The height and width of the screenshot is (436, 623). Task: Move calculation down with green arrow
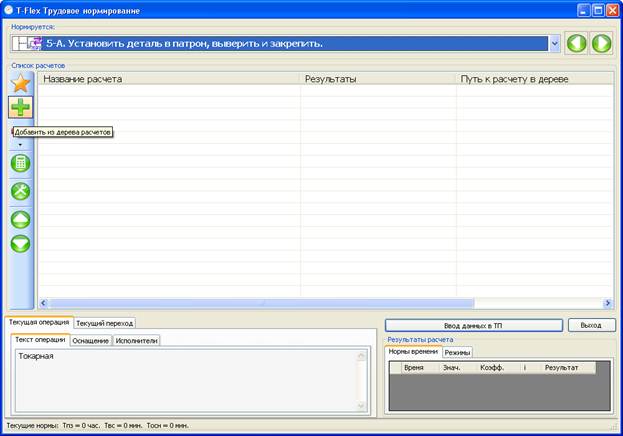21,244
